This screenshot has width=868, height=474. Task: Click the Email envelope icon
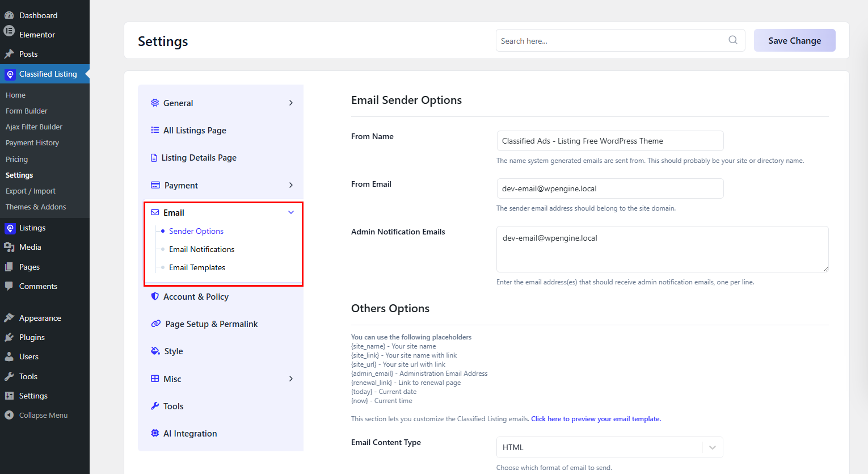155,212
